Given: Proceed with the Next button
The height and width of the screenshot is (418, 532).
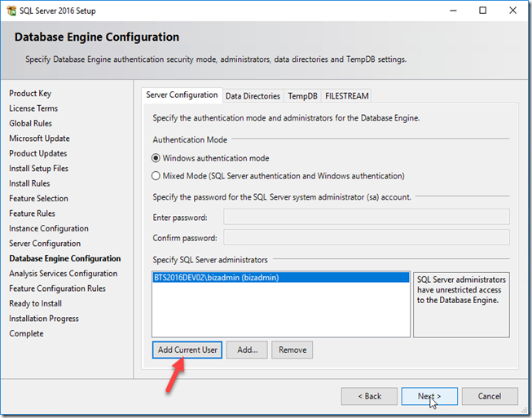Looking at the screenshot, I should pos(429,396).
